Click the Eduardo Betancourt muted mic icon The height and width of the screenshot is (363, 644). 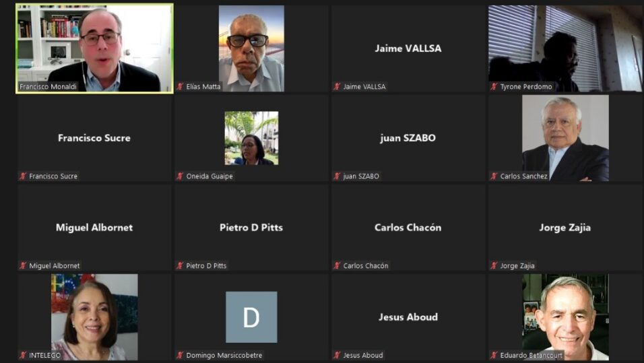coord(494,355)
